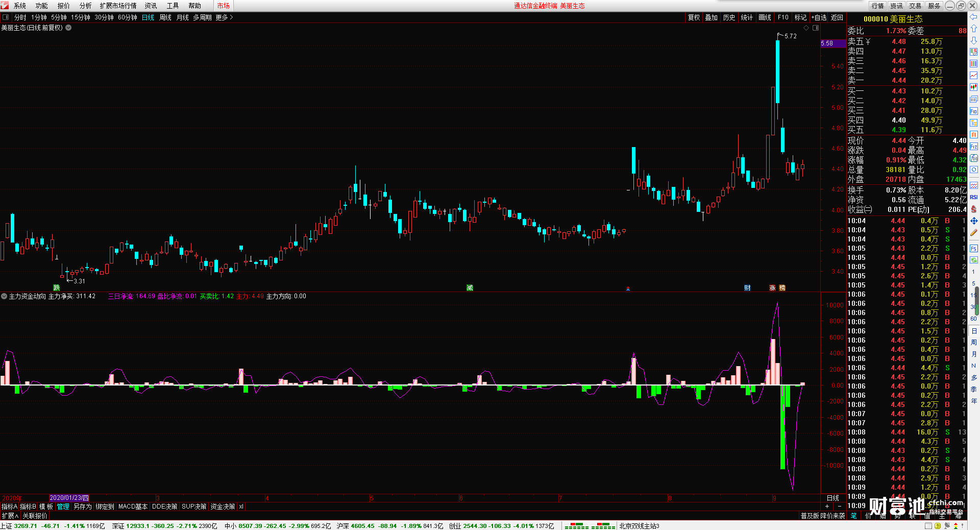The width and height of the screenshot is (980, 530).
Task: Click the F10 icon in right sidebar
Action: pos(973,111)
